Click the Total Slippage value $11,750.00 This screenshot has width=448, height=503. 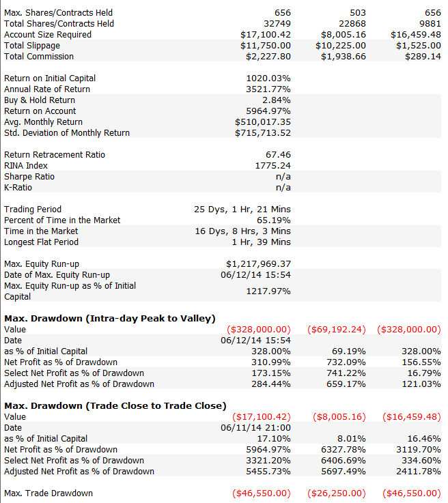pyautogui.click(x=266, y=46)
